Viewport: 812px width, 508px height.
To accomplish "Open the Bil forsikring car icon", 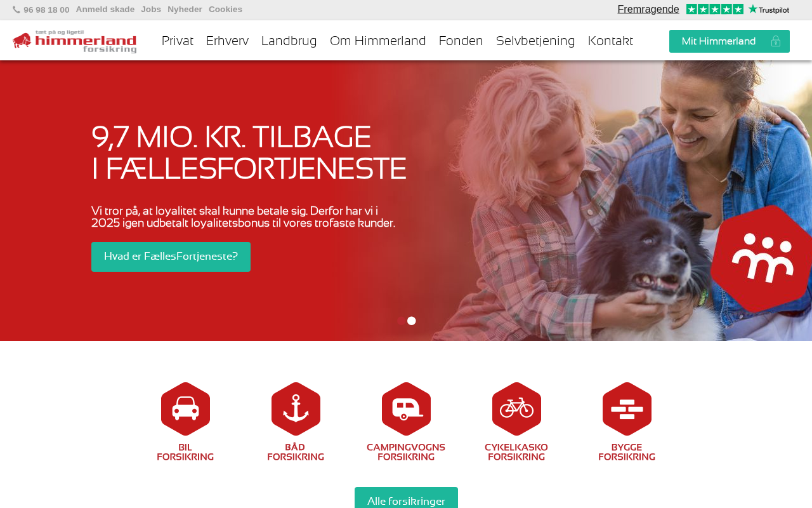I will point(185,409).
